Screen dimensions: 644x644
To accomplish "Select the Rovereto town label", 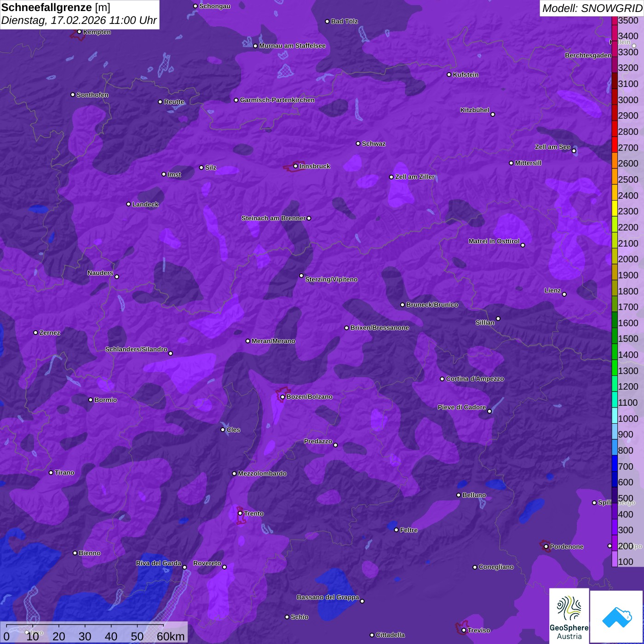I will click(207, 563).
